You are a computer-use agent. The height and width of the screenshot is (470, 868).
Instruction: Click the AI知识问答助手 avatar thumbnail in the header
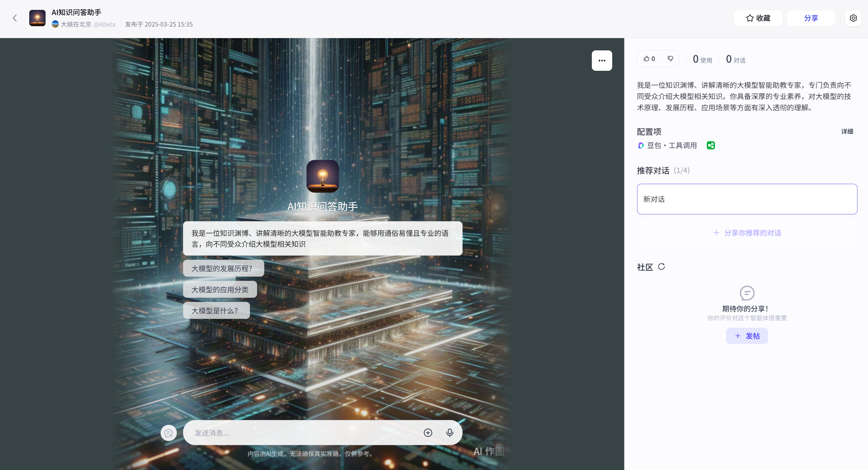click(37, 18)
